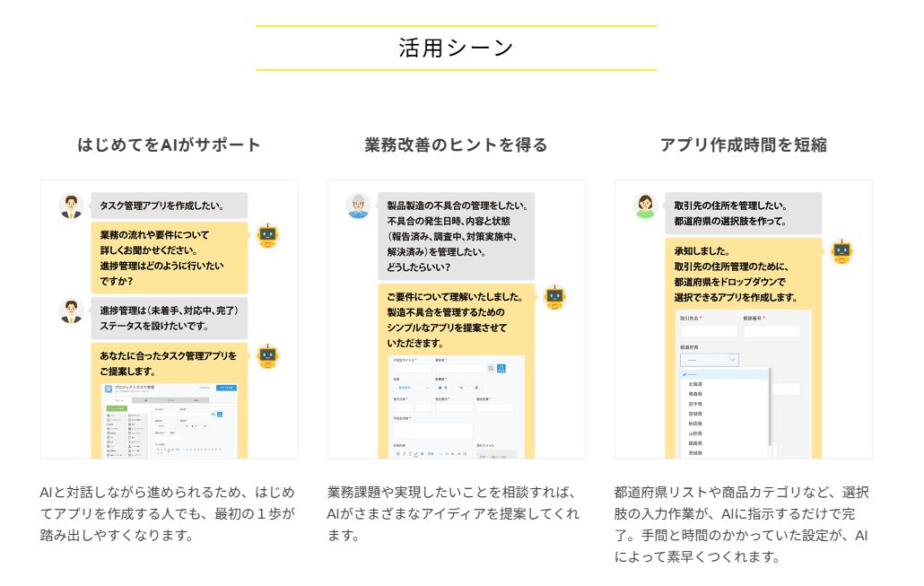The height and width of the screenshot is (586, 924).
Task: Click the blue button in the project task app preview
Action: [x=228, y=388]
